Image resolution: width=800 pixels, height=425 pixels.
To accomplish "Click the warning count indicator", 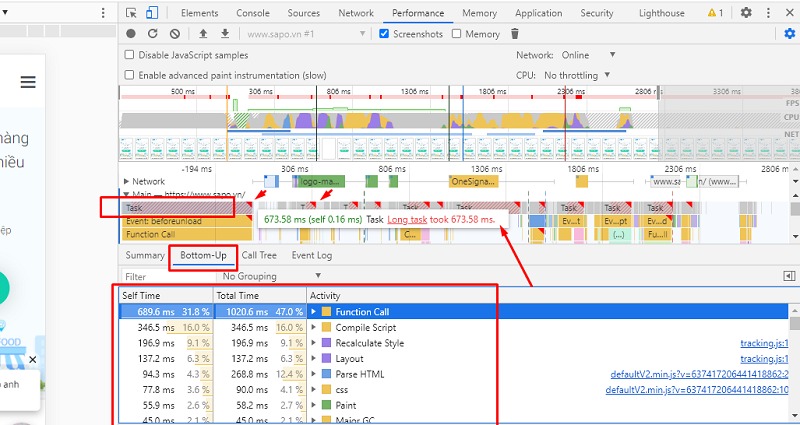I will (715, 13).
